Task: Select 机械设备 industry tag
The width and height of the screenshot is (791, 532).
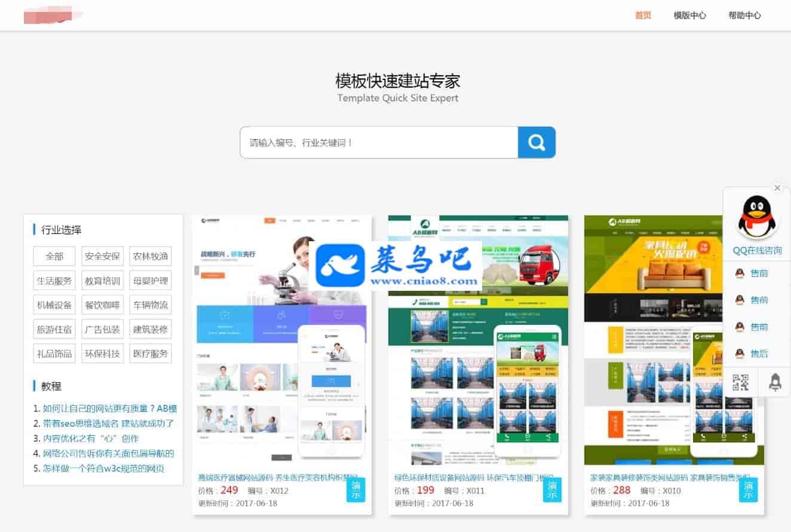Action: tap(54, 305)
